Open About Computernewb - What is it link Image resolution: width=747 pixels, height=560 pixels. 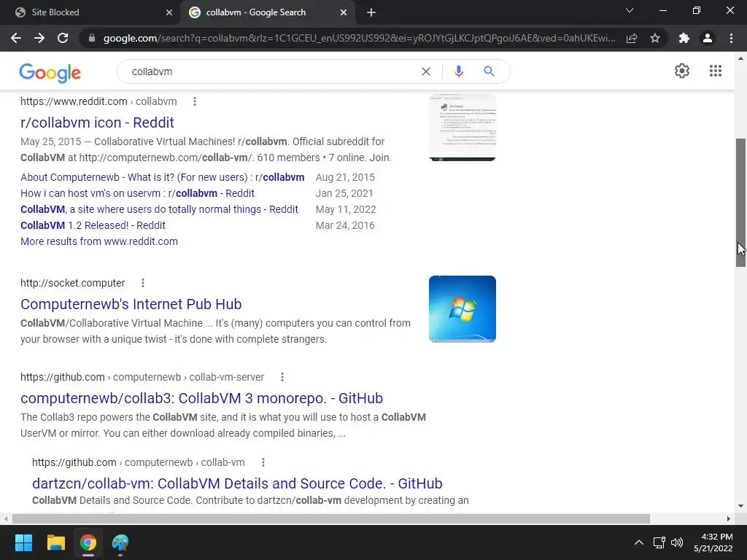coord(163,177)
